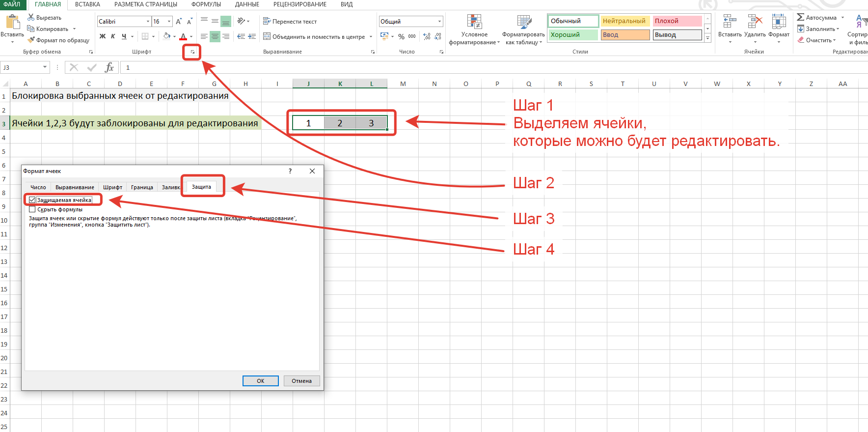
Task: Open the Calibri font name dropdown
Action: tap(148, 21)
